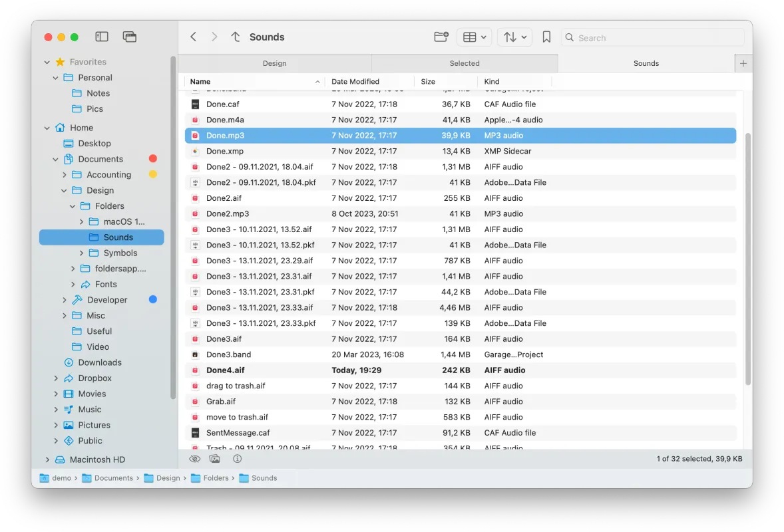Collapse the Favorites section chevron
The image size is (784, 532).
pyautogui.click(x=46, y=62)
